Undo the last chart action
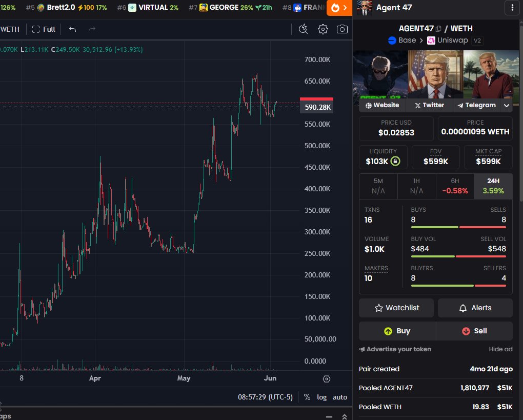Image resolution: width=523 pixels, height=420 pixels. coord(73,29)
